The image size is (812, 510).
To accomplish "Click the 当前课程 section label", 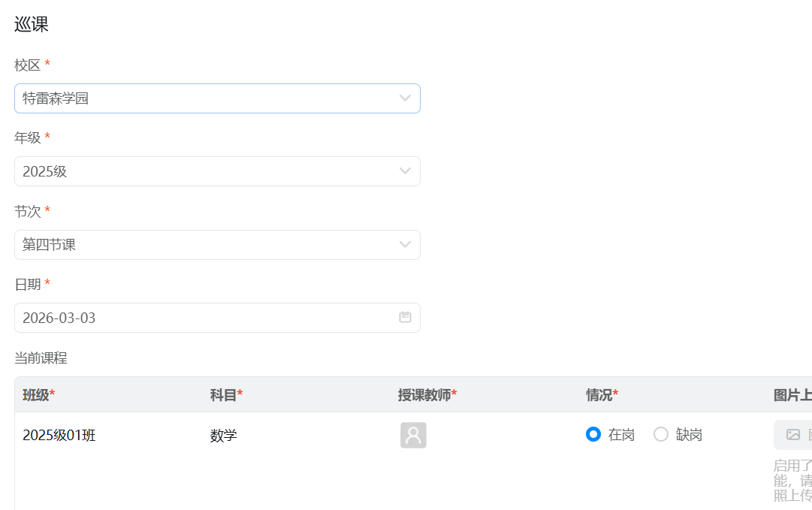I will pos(41,358).
